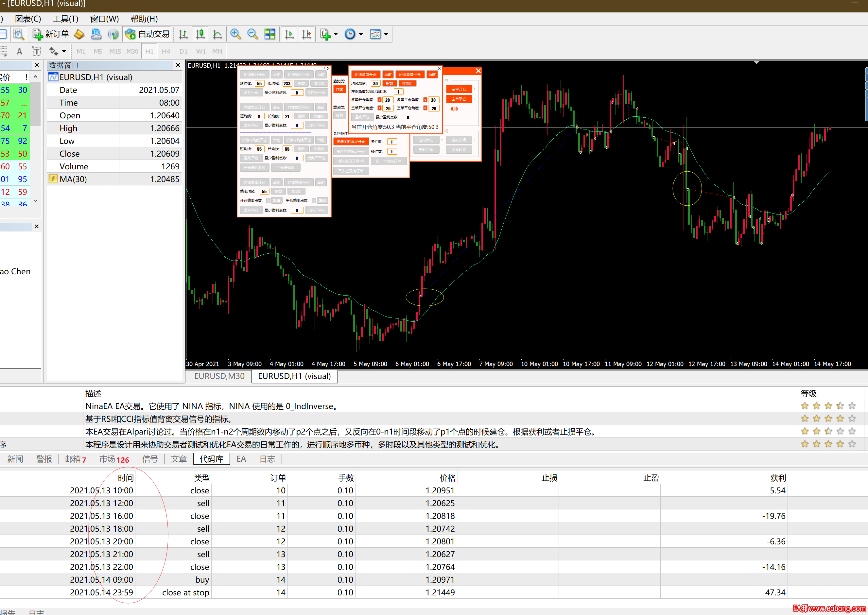Toggle chart auto scroll icon
The width and height of the screenshot is (868, 615).
(289, 34)
